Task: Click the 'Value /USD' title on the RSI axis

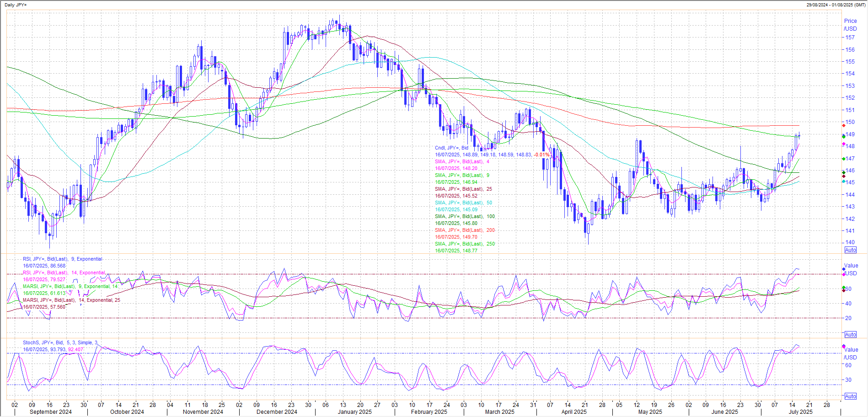Action: [851, 270]
